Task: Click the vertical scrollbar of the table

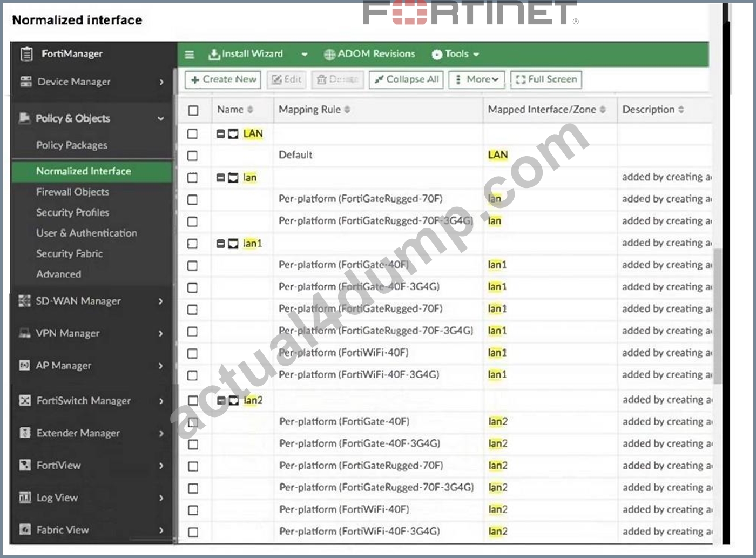Action: click(x=718, y=316)
